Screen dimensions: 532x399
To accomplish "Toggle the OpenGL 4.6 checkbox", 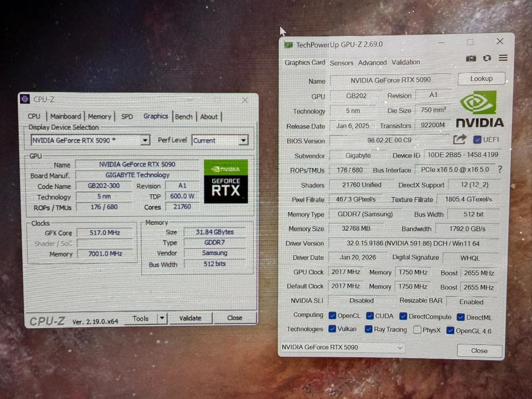I will 450,331.
